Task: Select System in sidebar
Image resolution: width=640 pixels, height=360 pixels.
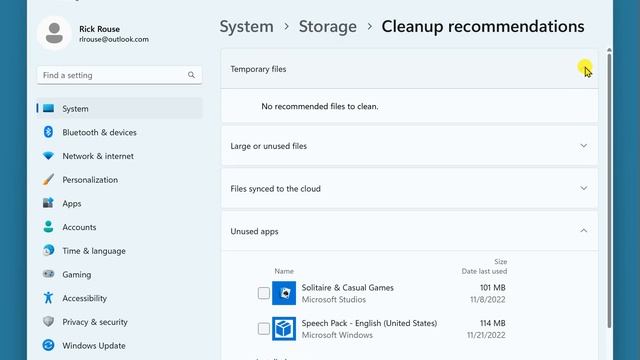Action: [119, 108]
